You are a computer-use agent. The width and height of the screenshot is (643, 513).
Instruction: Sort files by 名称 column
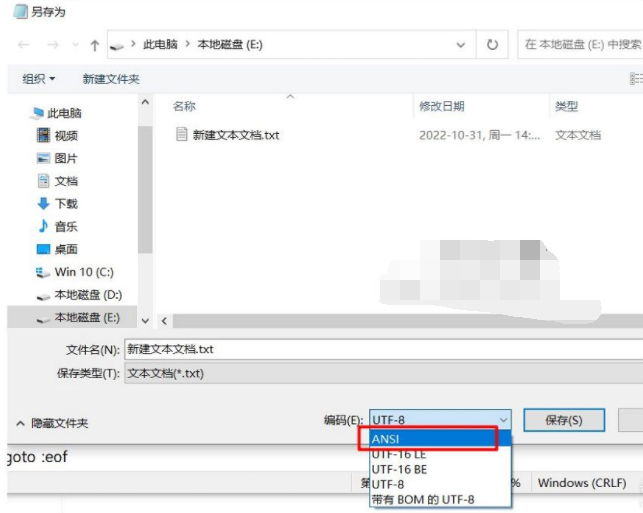click(x=184, y=106)
